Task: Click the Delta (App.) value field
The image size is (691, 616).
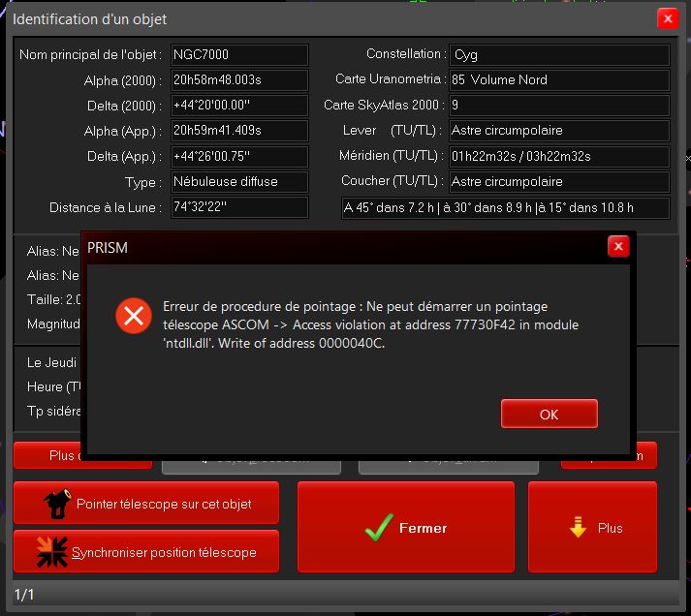Action: pyautogui.click(x=238, y=156)
